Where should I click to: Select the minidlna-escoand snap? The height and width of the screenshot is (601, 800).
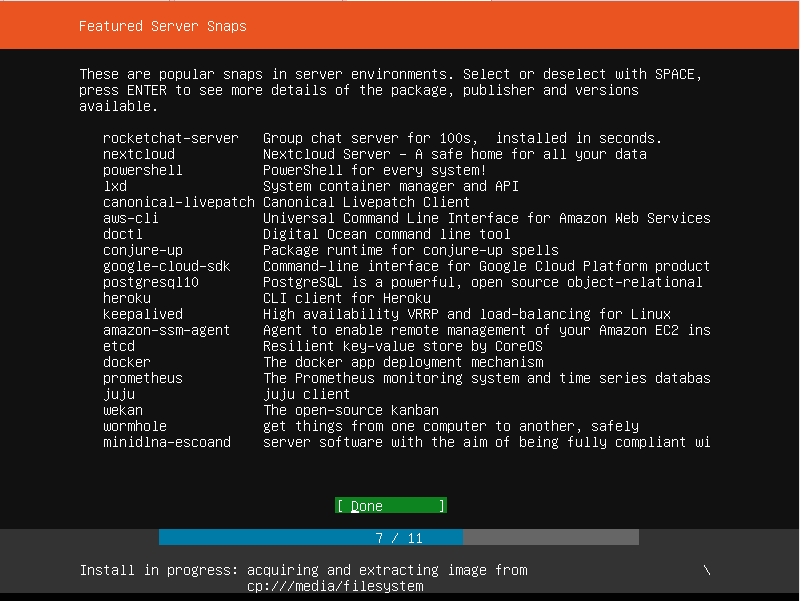407,442
